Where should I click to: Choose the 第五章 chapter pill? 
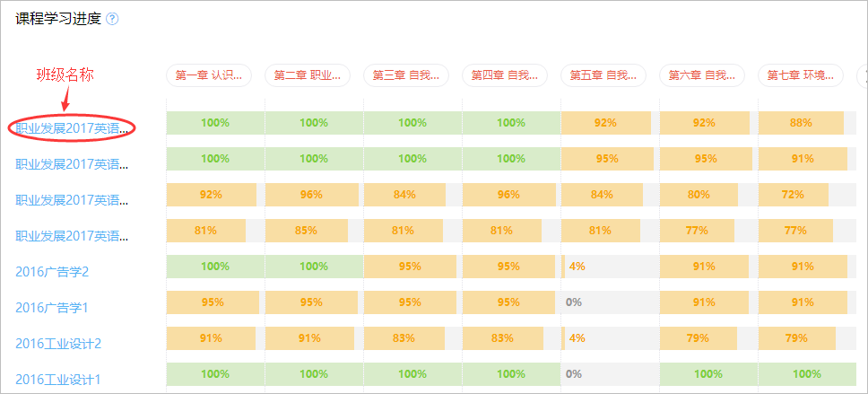pyautogui.click(x=603, y=75)
